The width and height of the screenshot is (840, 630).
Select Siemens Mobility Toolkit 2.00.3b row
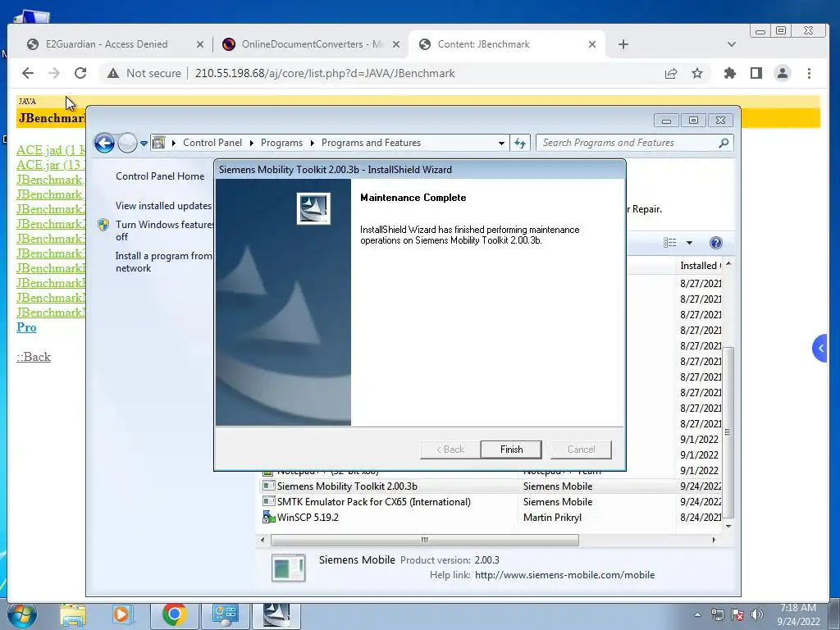point(491,486)
